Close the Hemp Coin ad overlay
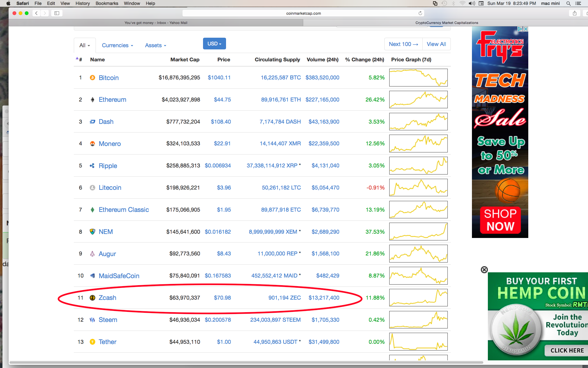The height and width of the screenshot is (368, 588). coord(484,270)
